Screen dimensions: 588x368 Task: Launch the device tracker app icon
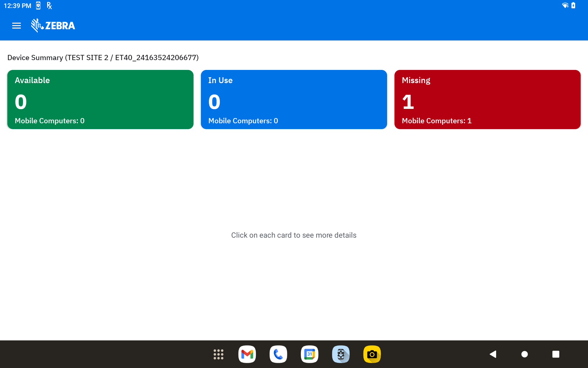[341, 354]
